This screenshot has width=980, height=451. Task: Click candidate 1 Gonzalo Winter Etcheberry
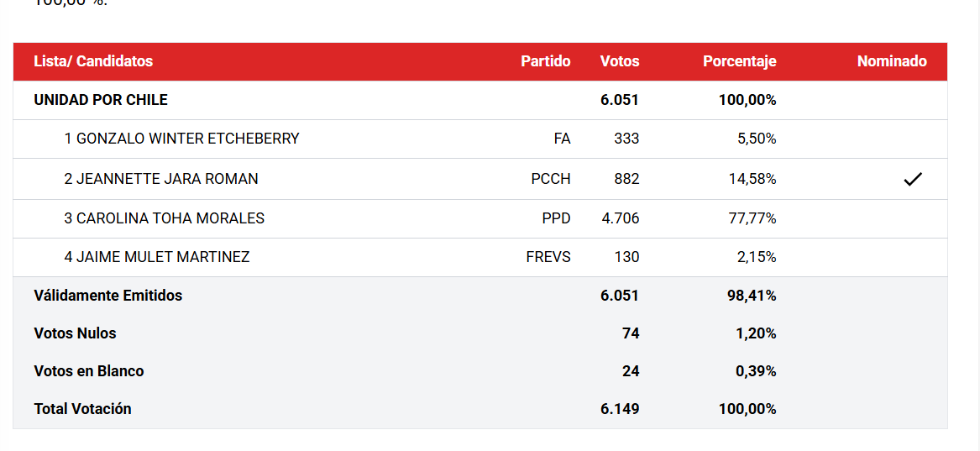click(181, 139)
